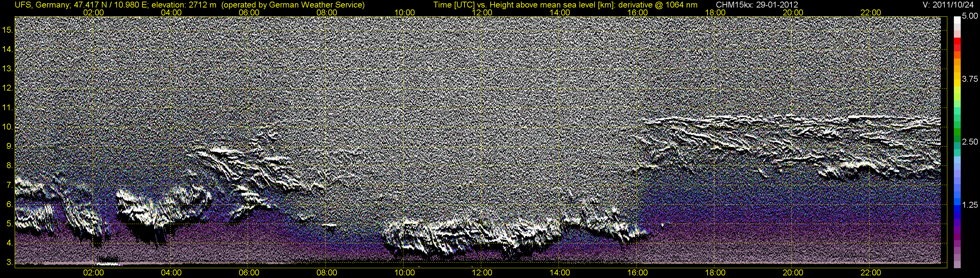Click the 22:00 label on the top time axis
This screenshot has height=278, width=980.
pyautogui.click(x=871, y=12)
